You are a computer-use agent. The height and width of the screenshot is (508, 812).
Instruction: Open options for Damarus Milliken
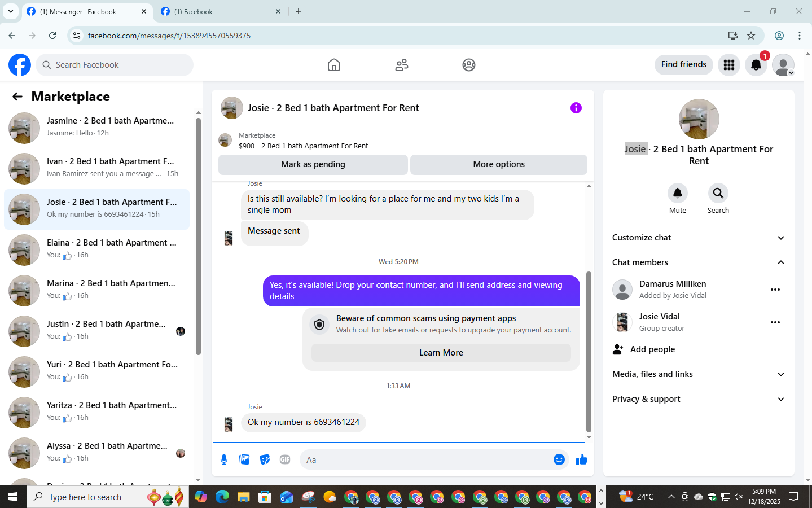pyautogui.click(x=775, y=290)
